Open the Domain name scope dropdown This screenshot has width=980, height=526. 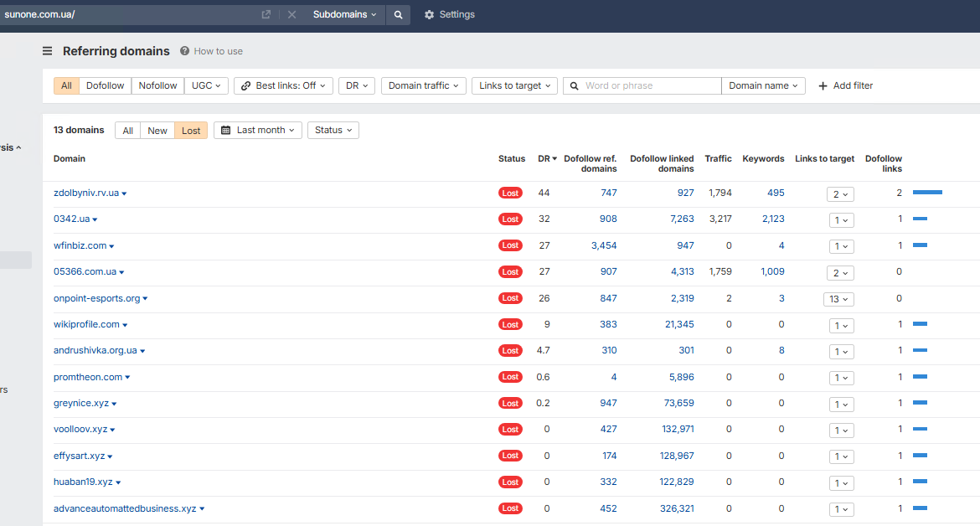(x=763, y=85)
